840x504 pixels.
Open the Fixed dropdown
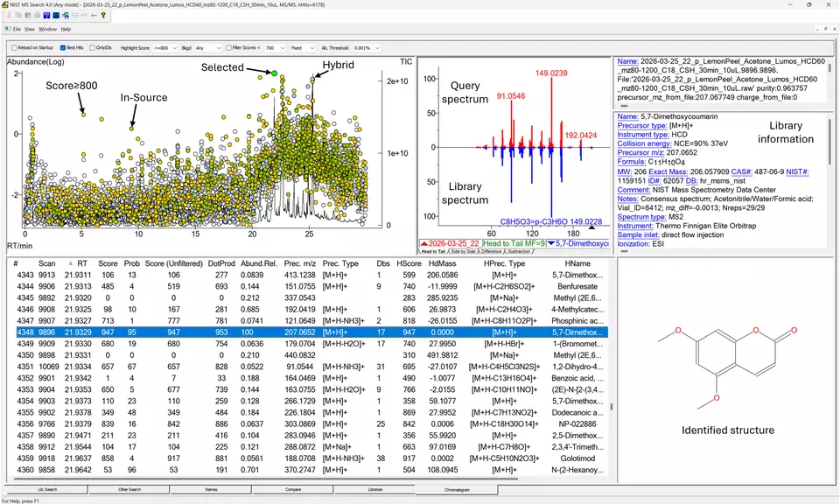coord(303,47)
